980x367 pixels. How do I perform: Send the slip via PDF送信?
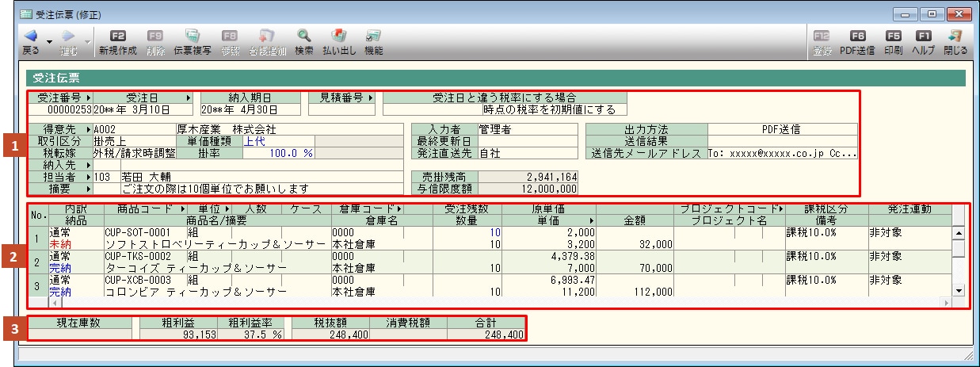(x=856, y=36)
